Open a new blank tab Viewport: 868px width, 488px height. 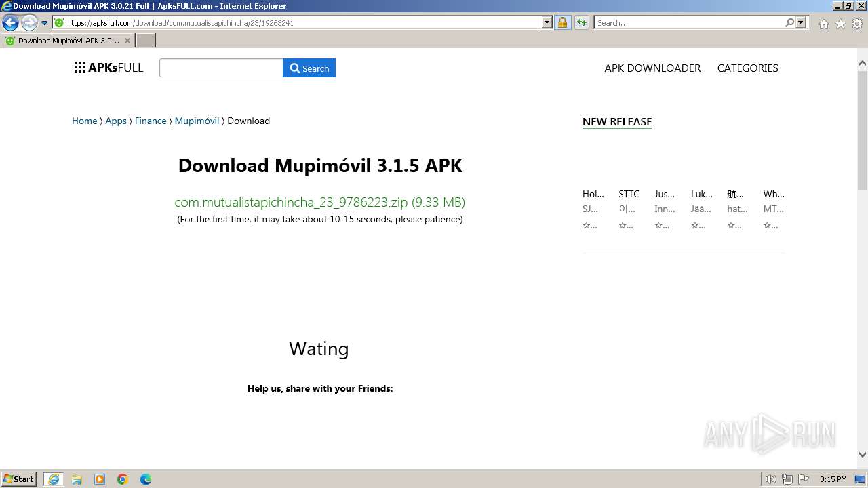(146, 41)
